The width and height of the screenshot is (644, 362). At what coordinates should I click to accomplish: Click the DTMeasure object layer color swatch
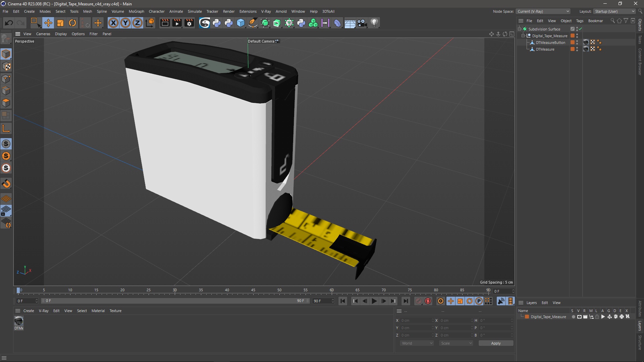coord(573,49)
